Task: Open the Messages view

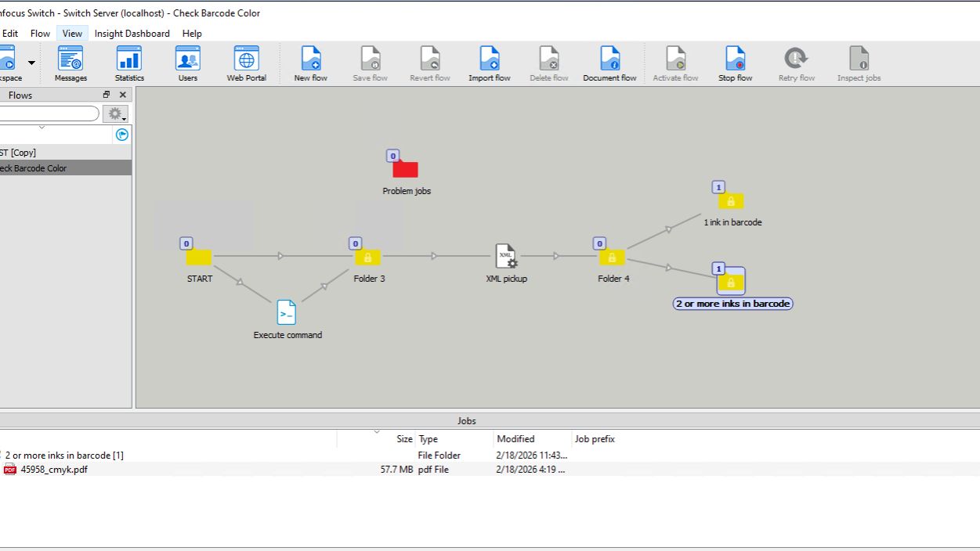Action: tap(71, 64)
